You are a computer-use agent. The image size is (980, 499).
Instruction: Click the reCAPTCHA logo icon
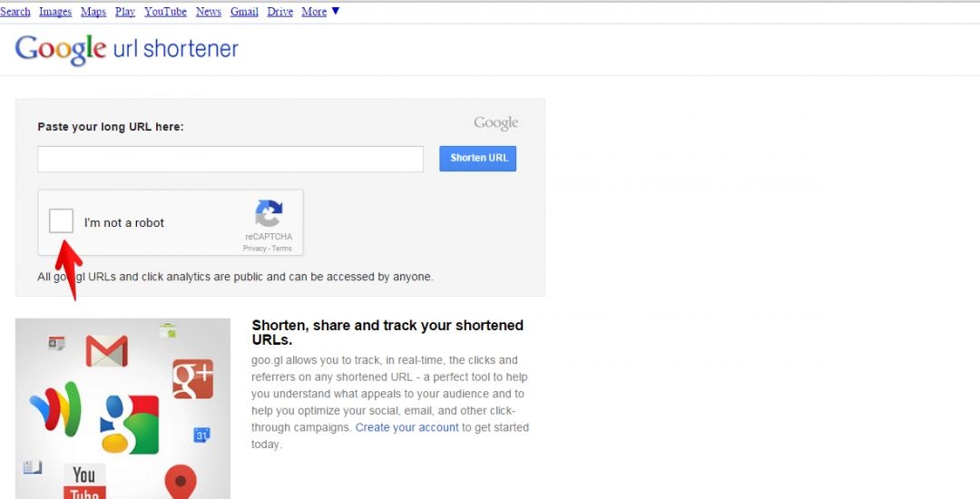pyautogui.click(x=269, y=213)
